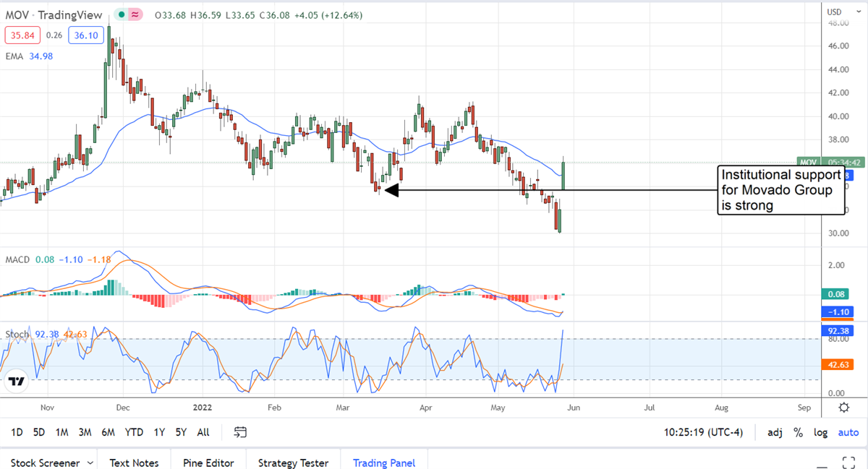
Task: Click the TradingView logo on the chart
Action: point(17,381)
